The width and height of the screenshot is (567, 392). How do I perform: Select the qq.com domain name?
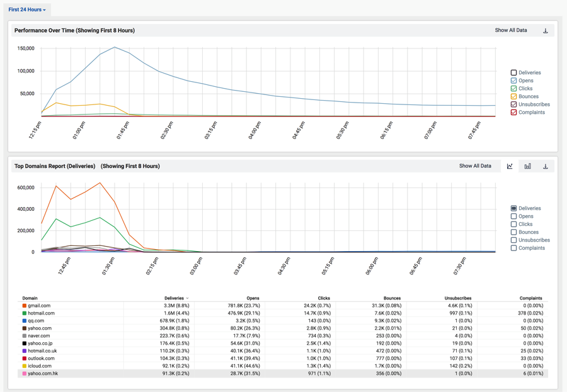pos(36,321)
